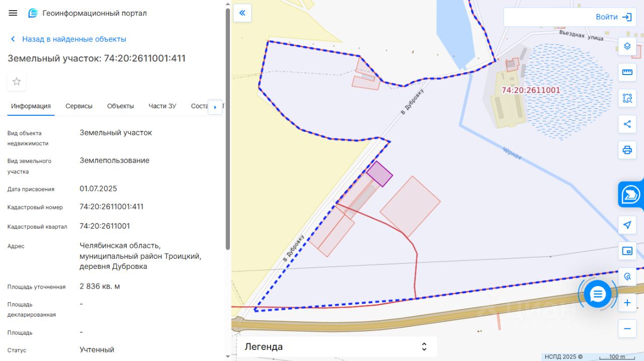Screen dimensions: 644x361
Task: Switch to the Сервисы tab
Action: tap(79, 106)
